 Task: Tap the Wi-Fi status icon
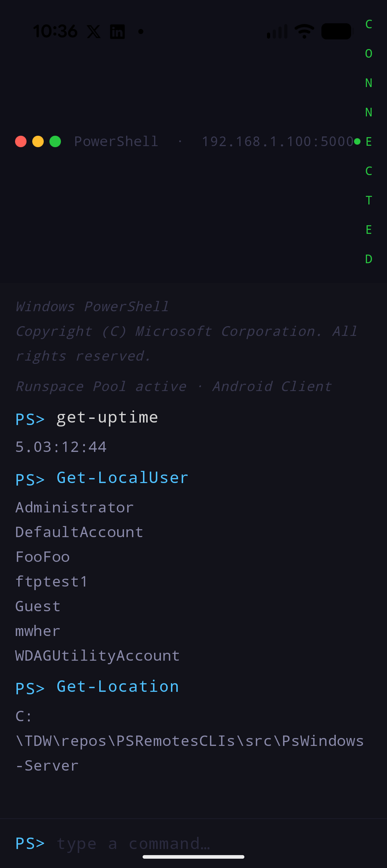point(304,32)
